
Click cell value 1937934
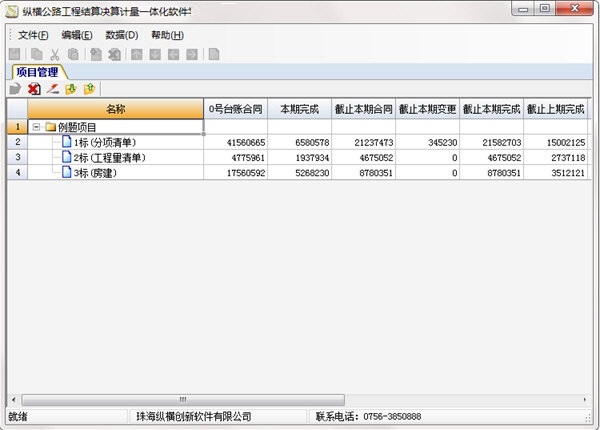(312, 158)
